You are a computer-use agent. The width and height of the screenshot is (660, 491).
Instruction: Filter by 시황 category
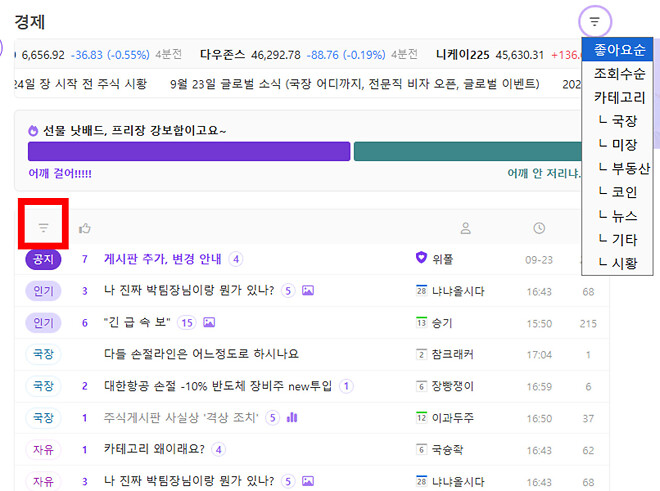[x=617, y=263]
